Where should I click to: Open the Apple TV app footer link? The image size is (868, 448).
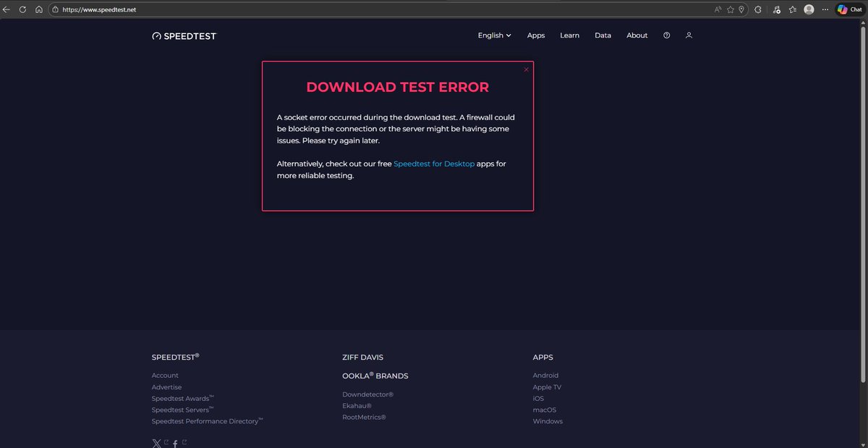547,387
